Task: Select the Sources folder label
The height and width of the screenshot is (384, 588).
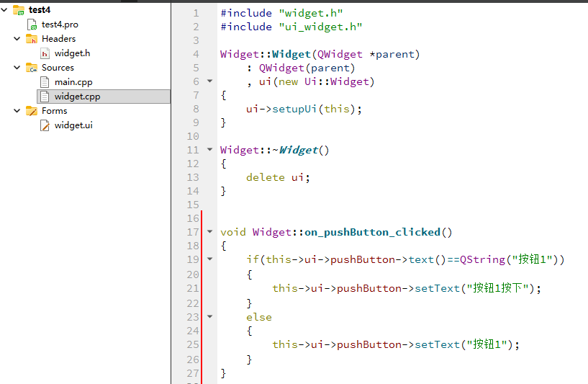Action: coord(58,68)
